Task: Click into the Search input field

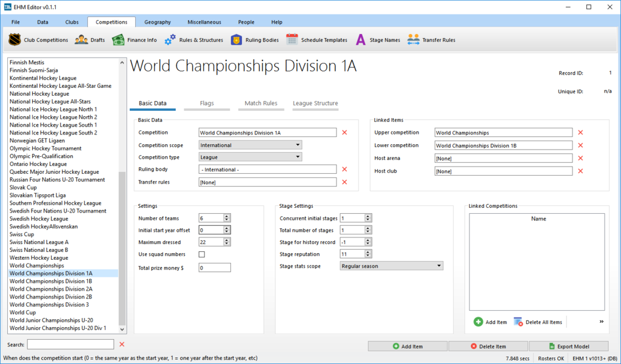Action: [70, 345]
